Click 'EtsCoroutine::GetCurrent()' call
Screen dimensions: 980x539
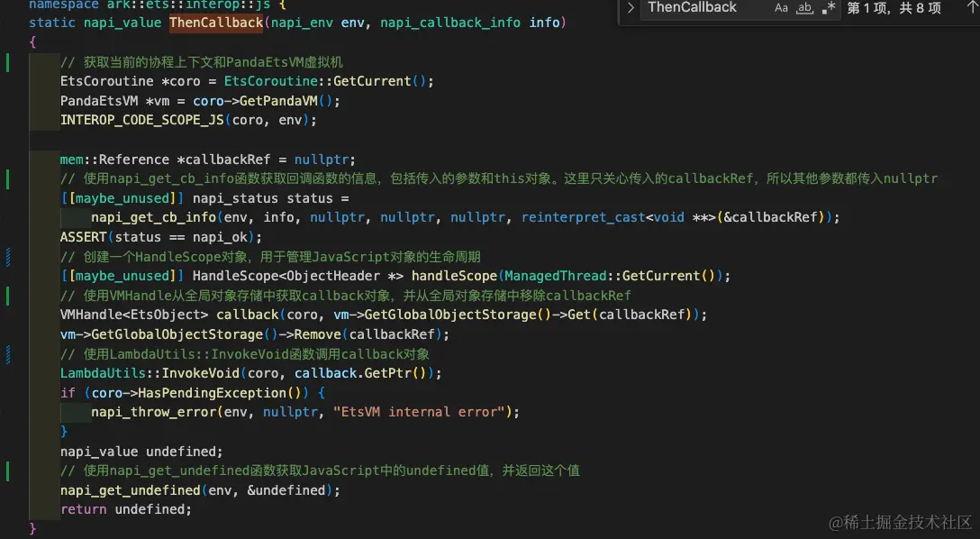pyautogui.click(x=324, y=81)
